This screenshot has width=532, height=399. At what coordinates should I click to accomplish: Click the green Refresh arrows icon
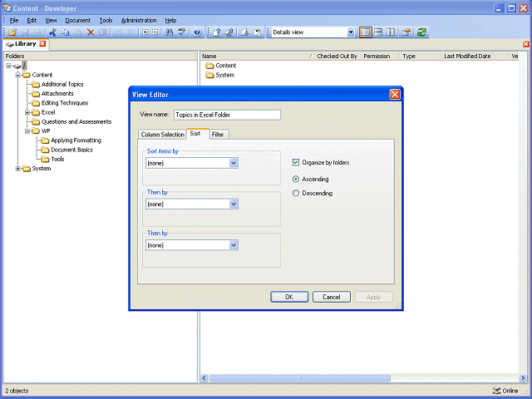tap(421, 32)
